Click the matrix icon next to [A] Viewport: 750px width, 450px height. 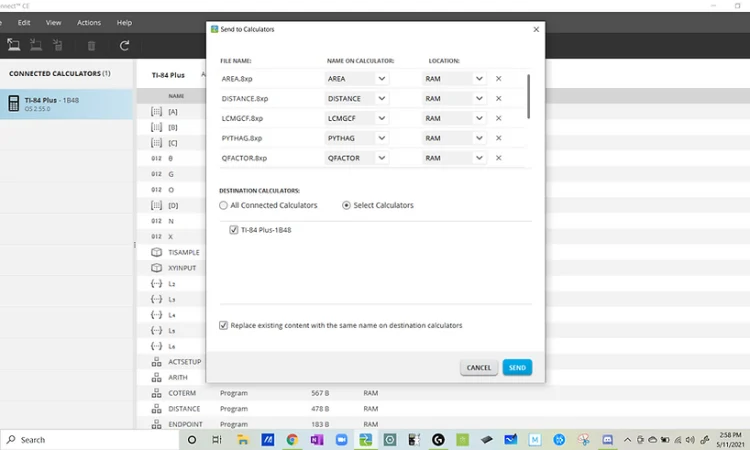[156, 111]
